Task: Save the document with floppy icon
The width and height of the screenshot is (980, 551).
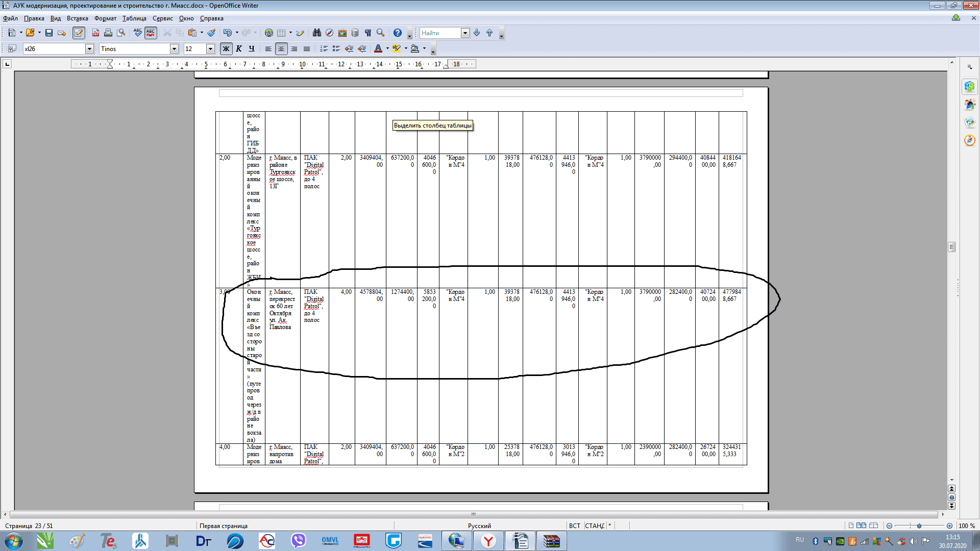Action: point(49,33)
